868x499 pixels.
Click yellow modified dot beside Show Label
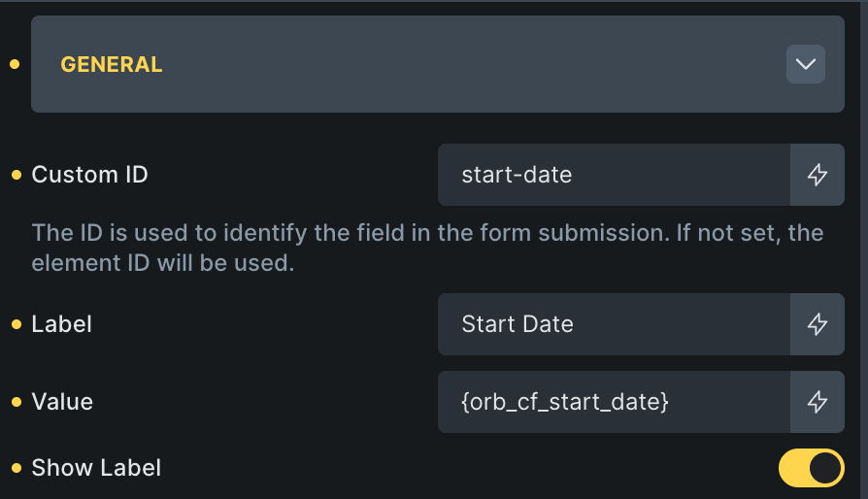coord(16,468)
